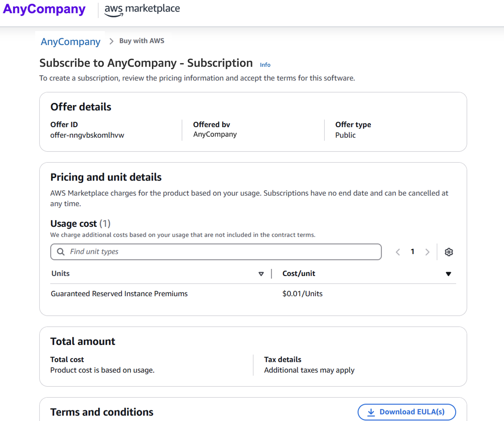The image size is (504, 421).
Task: Click the offer ID offer-nngvbskomlhvw text
Action: (87, 135)
